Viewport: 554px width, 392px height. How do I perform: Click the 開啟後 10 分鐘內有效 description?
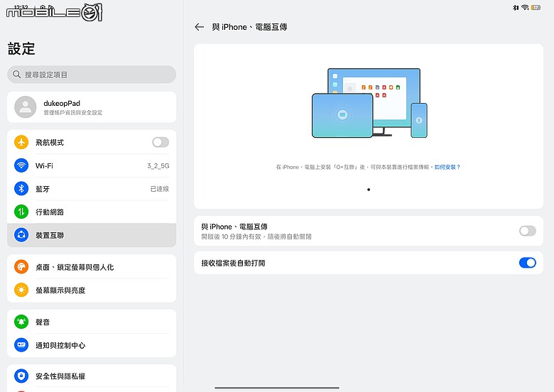[x=256, y=236]
